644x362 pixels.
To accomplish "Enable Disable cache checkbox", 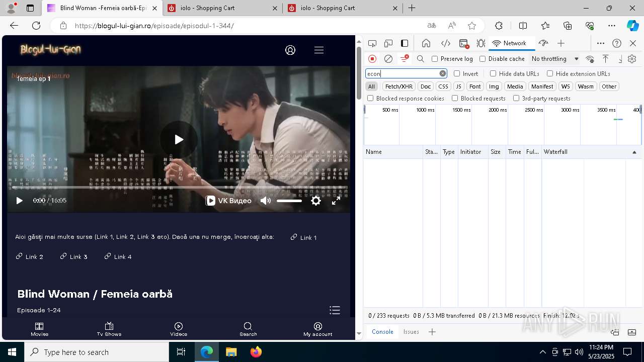I will (482, 59).
